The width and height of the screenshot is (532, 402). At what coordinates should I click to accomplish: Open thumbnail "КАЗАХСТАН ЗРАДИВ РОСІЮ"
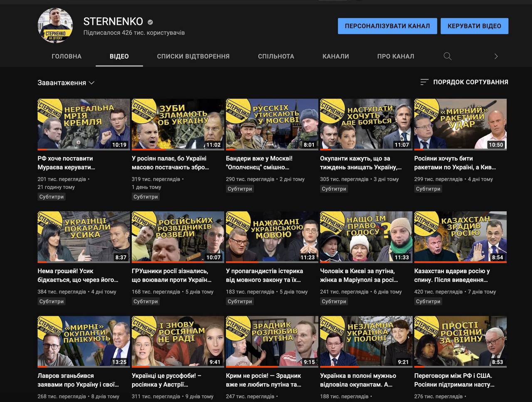(461, 237)
